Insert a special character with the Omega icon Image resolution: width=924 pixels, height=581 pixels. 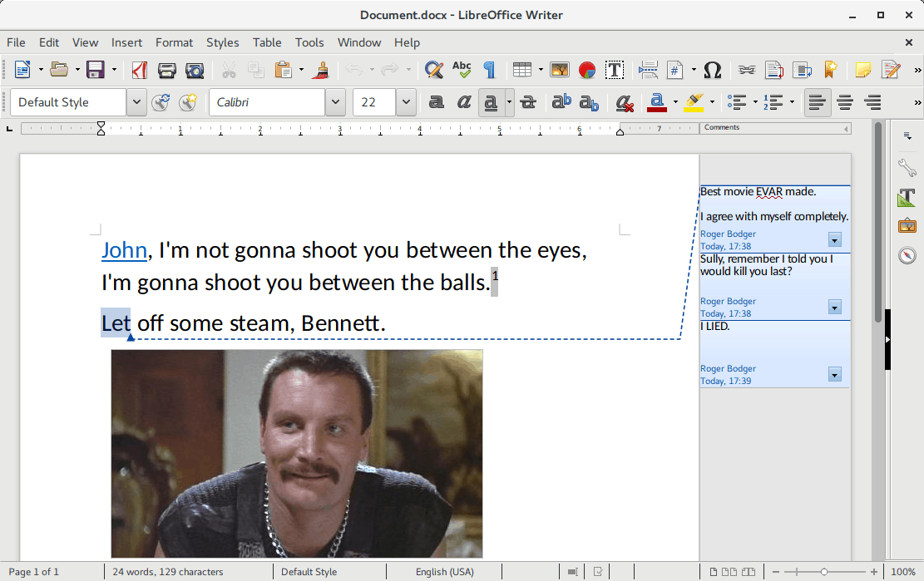(713, 70)
